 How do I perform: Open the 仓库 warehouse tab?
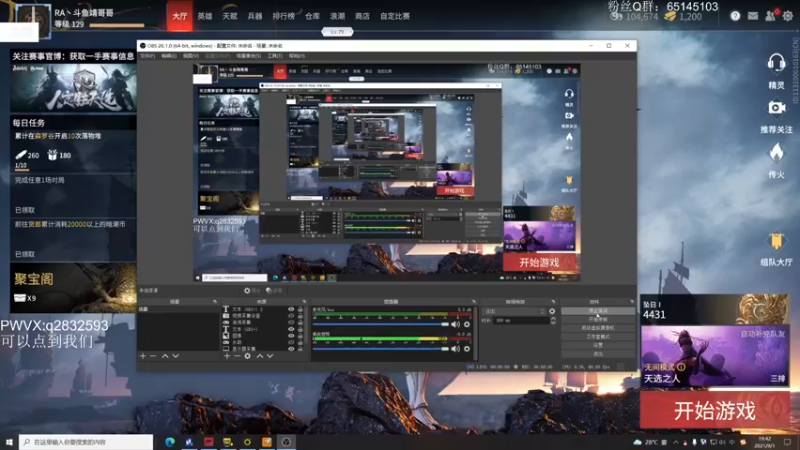312,16
